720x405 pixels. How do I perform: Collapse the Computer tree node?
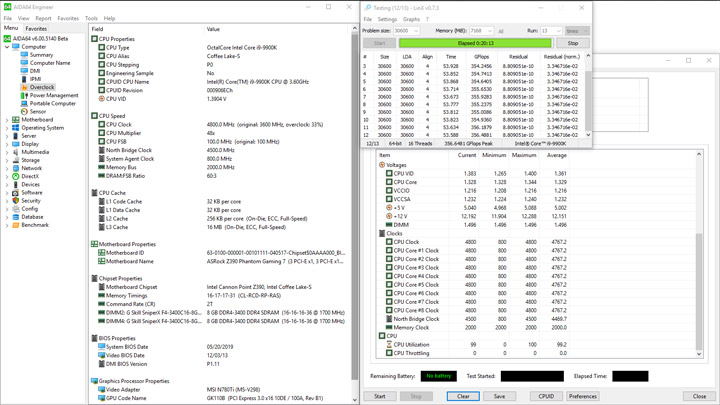tap(7, 47)
